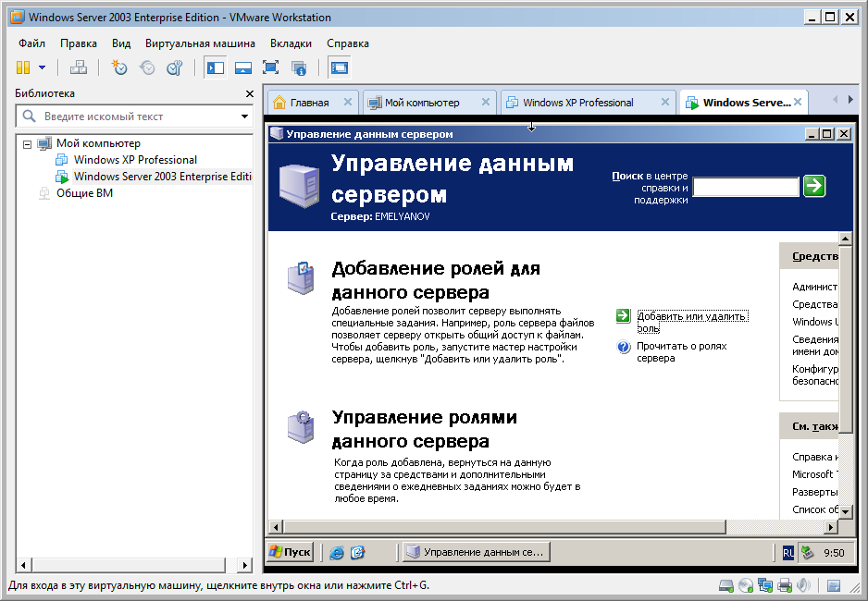The image size is (868, 601).
Task: Select Windows XP Professional in library tree
Action: click(x=135, y=160)
